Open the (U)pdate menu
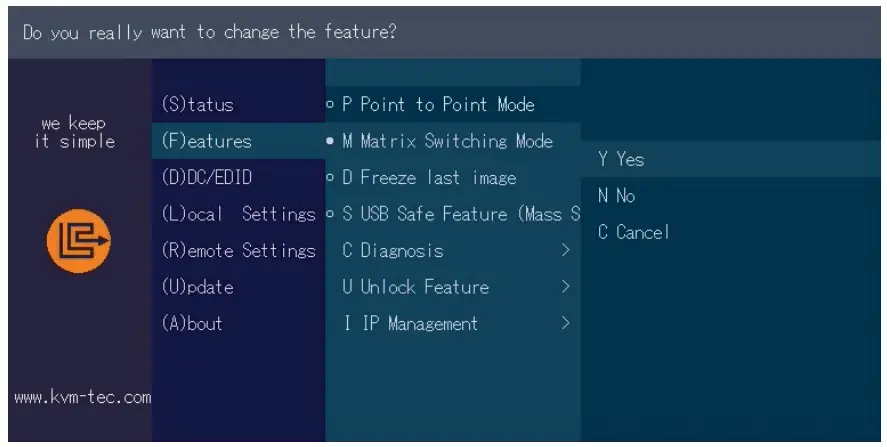The width and height of the screenshot is (887, 447). pos(198,287)
